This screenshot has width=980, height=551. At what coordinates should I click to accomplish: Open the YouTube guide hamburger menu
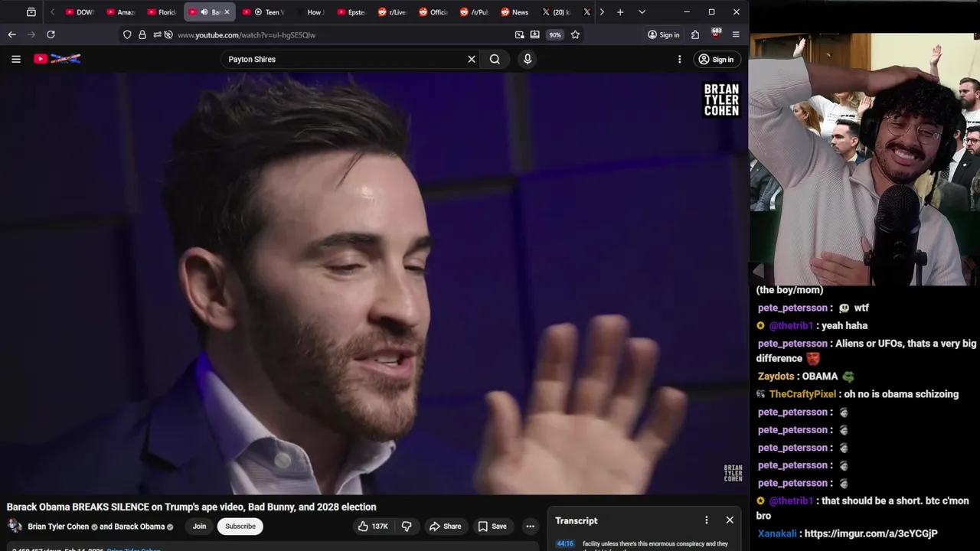pyautogui.click(x=15, y=59)
